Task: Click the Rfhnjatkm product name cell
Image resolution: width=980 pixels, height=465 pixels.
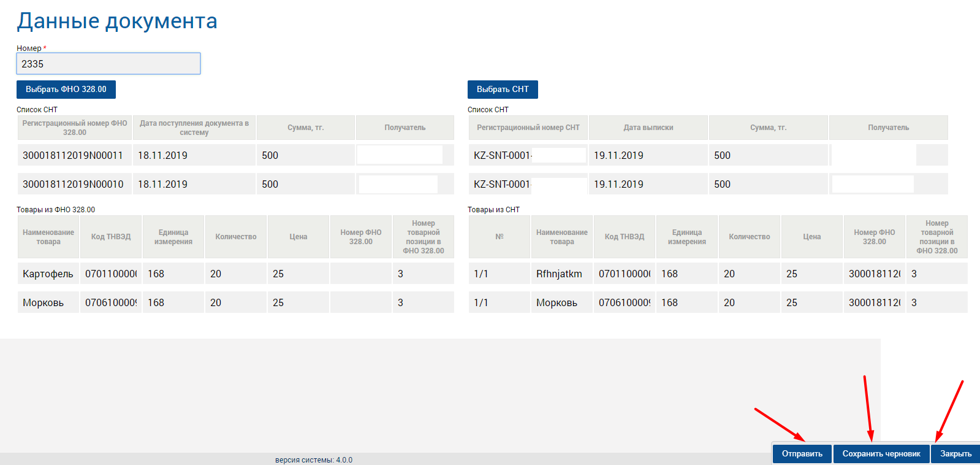Action: coord(561,274)
